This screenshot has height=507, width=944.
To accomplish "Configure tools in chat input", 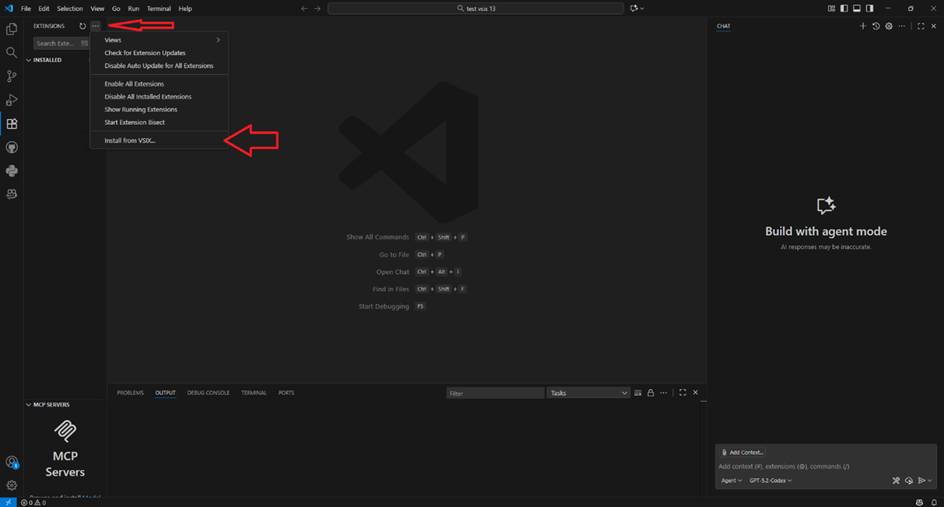I will 896,481.
